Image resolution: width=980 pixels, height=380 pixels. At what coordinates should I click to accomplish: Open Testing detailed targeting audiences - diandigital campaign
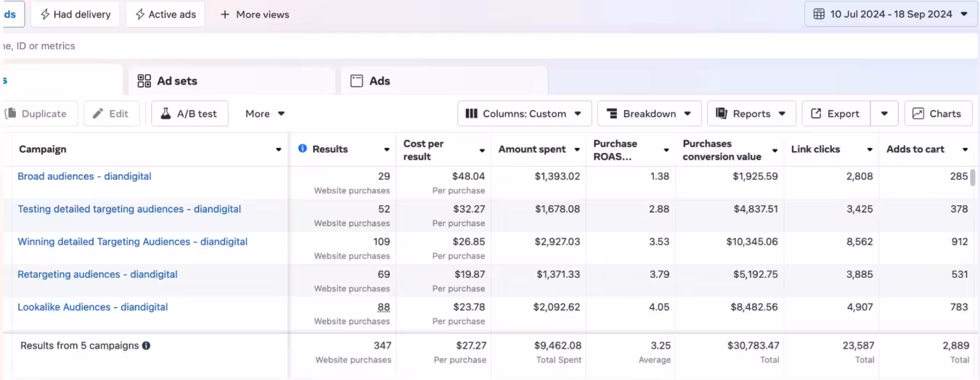point(129,209)
